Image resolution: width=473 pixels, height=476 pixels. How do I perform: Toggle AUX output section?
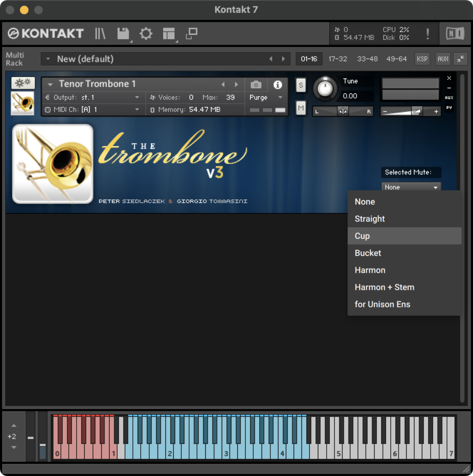tap(443, 59)
